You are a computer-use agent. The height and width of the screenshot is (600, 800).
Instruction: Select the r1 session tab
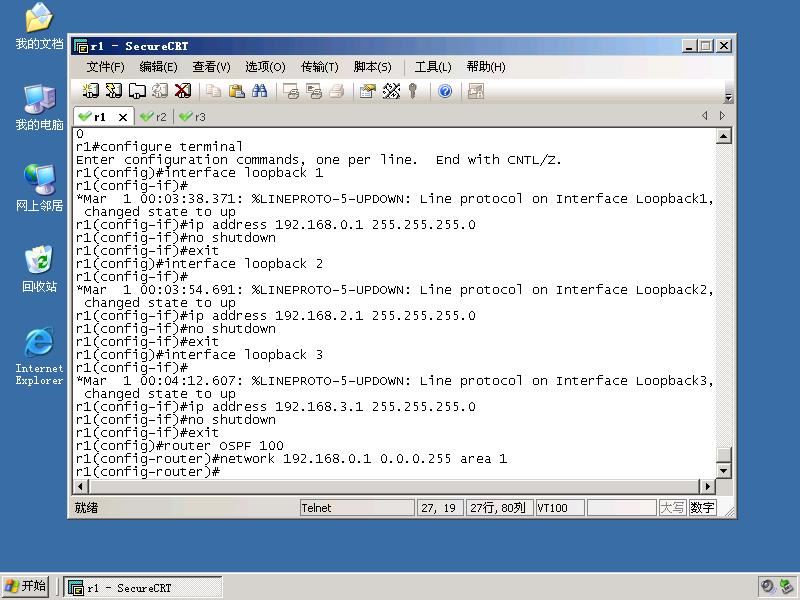pyautogui.click(x=99, y=117)
